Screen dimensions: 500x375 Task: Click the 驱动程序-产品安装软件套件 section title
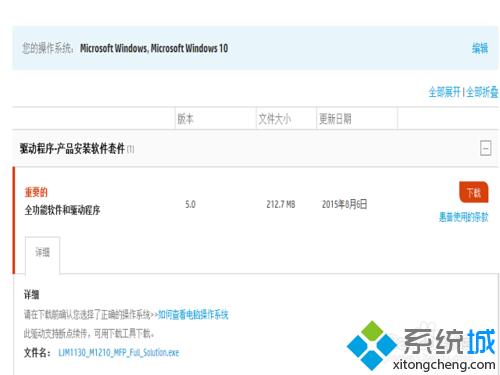tap(72, 148)
